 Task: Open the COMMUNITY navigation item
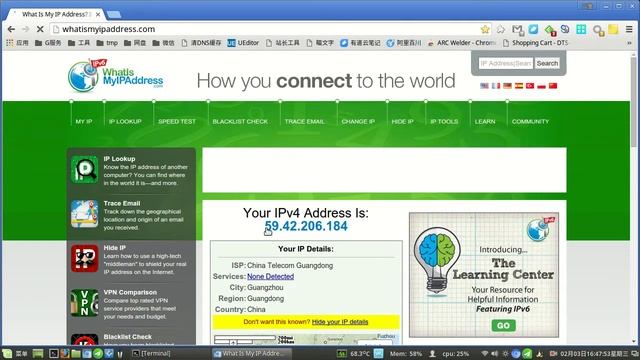(x=530, y=121)
